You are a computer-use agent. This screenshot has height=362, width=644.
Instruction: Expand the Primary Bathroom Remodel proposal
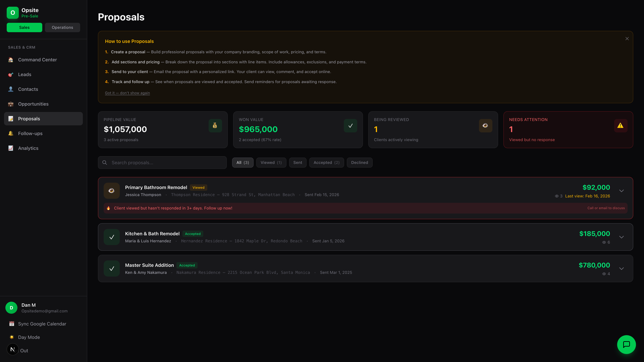622,191
